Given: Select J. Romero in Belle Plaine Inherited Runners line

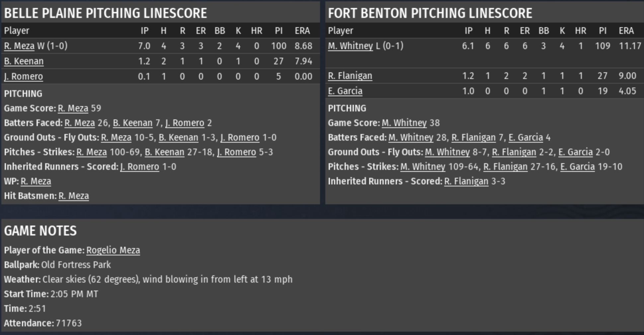Looking at the screenshot, I should 139,167.
